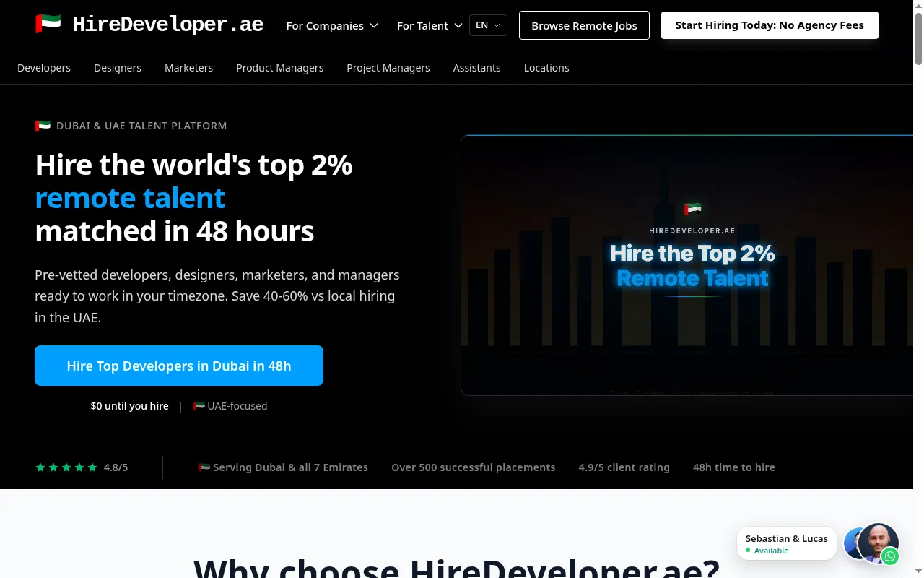This screenshot has height=578, width=924.
Task: Click '$0 until you hire' text
Action: point(130,406)
